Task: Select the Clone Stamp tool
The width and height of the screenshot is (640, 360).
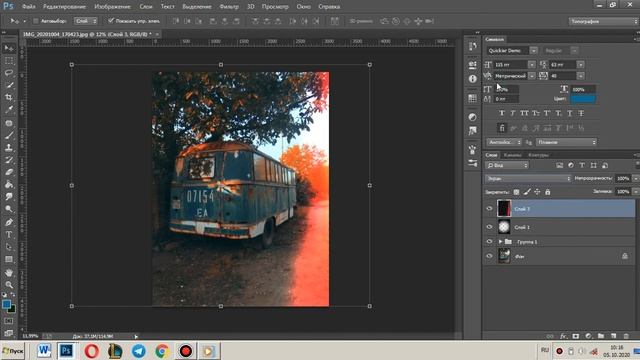Action: pyautogui.click(x=9, y=147)
